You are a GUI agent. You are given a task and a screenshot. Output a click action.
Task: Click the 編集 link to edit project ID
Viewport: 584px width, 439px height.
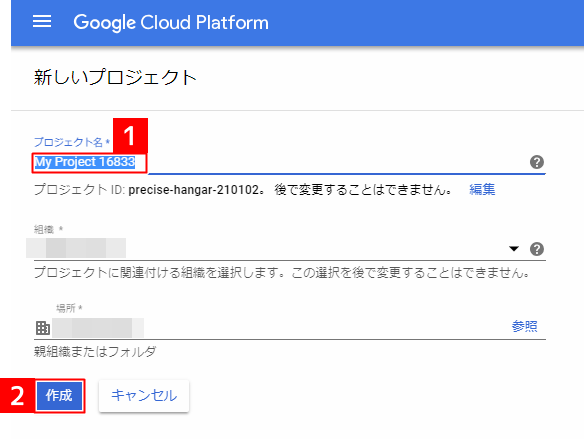click(482, 190)
